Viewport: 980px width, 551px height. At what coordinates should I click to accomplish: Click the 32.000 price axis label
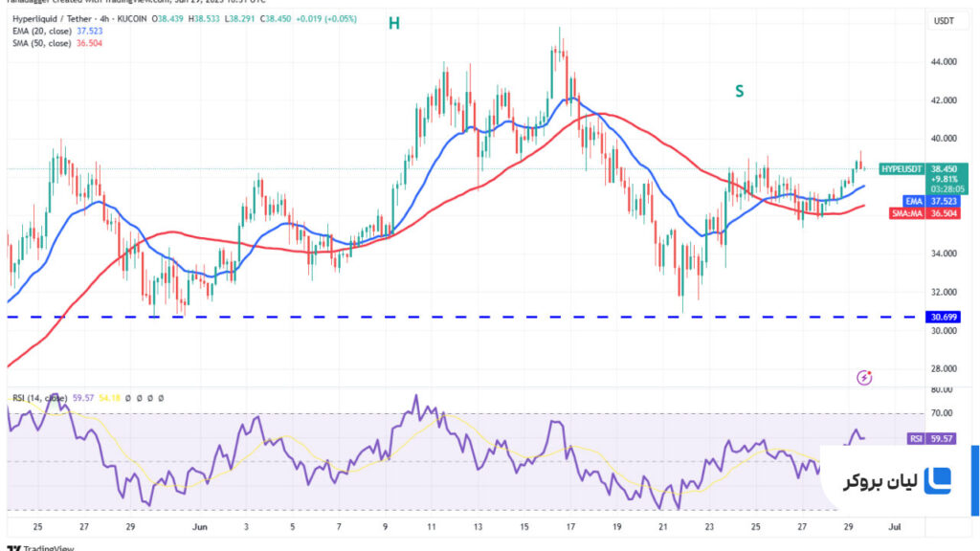pyautogui.click(x=944, y=292)
